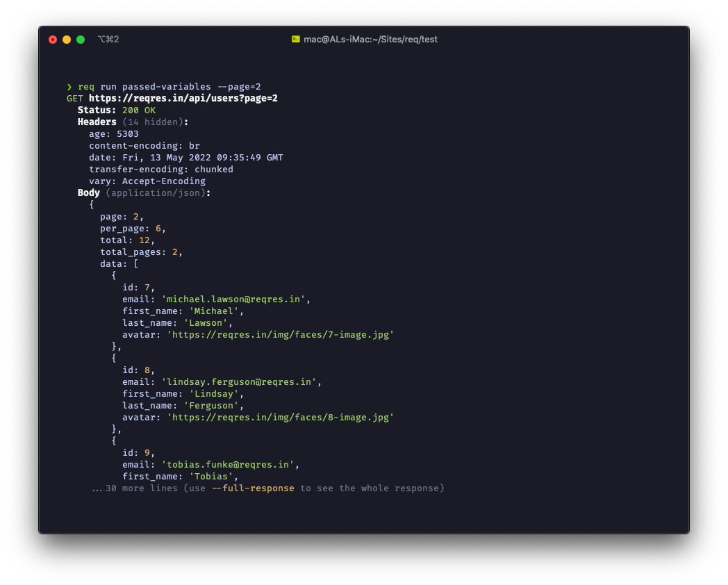
Task: Click the total: 12 line
Action: [x=128, y=240]
